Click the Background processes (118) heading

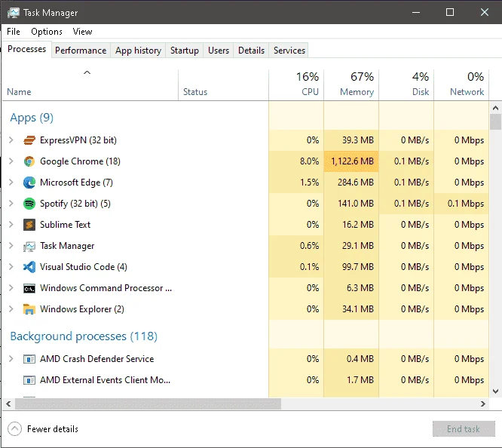coord(84,336)
